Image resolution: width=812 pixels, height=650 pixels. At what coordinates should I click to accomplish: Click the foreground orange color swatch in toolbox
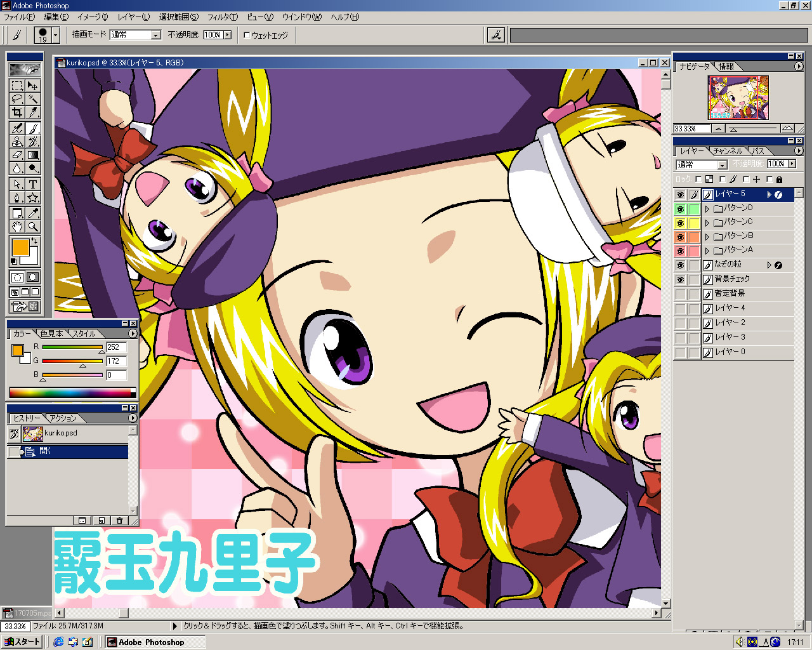pos(20,248)
